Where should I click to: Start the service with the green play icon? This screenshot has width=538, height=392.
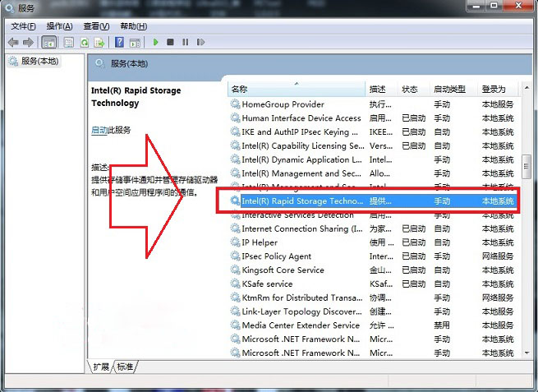click(x=155, y=42)
